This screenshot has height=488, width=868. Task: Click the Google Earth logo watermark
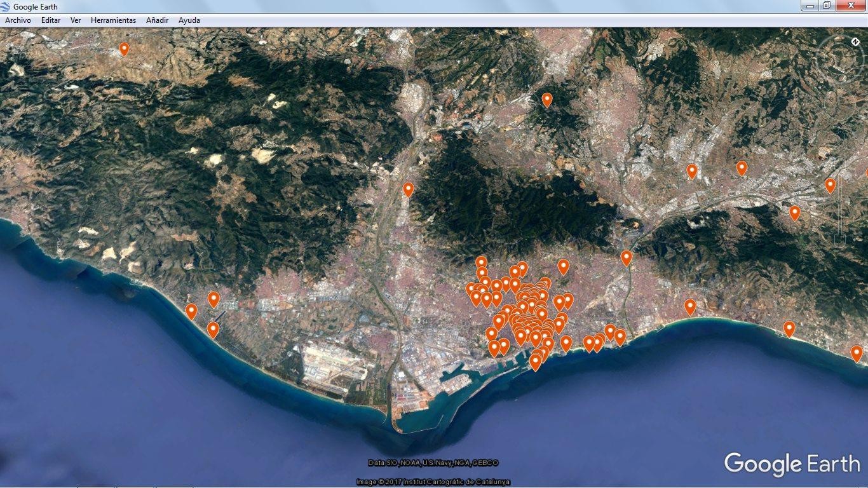coord(792,464)
